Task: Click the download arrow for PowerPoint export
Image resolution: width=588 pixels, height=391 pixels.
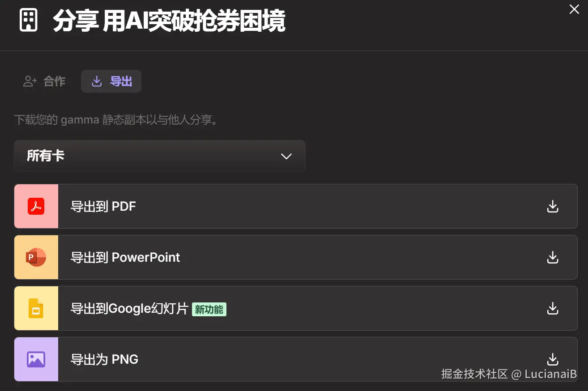Action: click(x=553, y=257)
